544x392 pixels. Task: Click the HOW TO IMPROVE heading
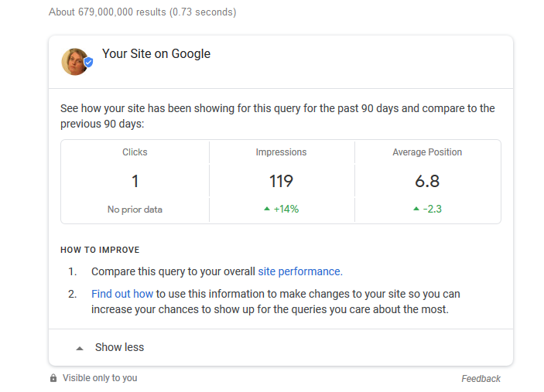(100, 250)
